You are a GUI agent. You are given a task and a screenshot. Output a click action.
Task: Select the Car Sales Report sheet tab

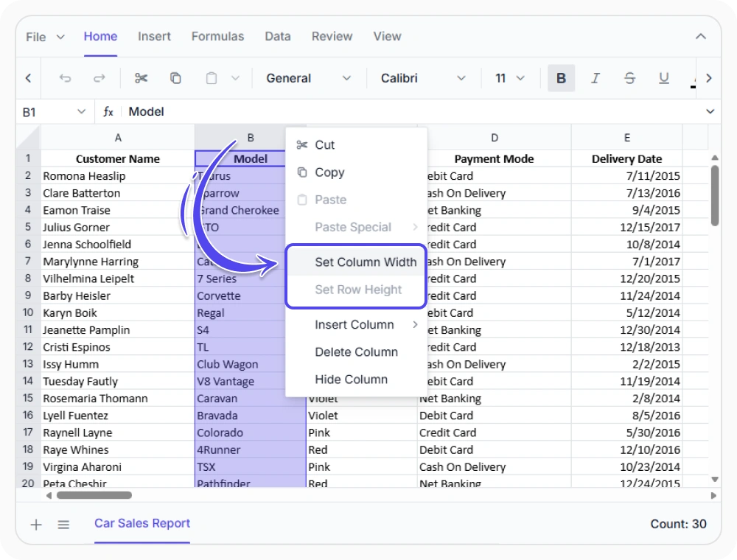[x=142, y=523]
